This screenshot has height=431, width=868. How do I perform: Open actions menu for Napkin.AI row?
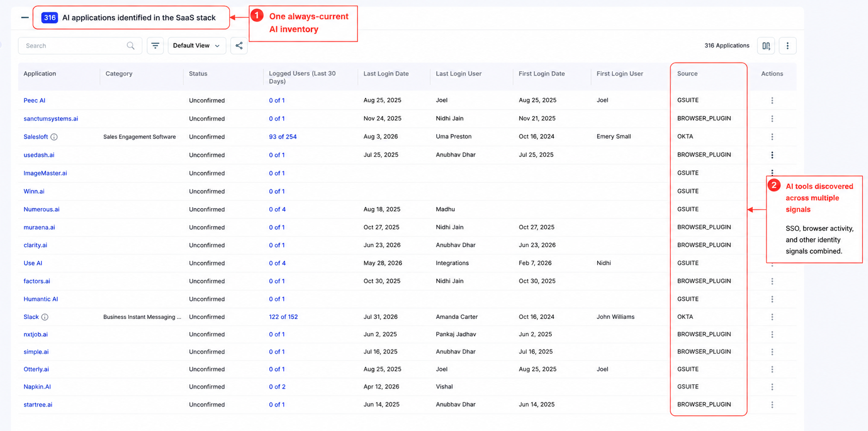click(x=772, y=387)
